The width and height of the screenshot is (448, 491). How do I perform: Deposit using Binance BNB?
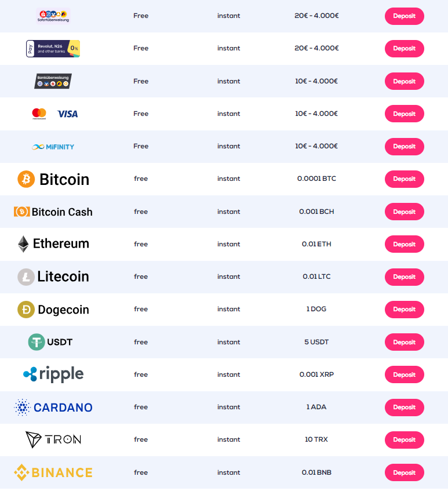click(x=404, y=472)
